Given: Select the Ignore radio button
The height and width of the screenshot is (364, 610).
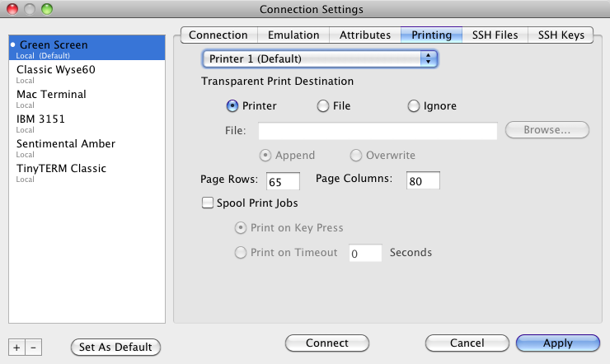Looking at the screenshot, I should coord(415,106).
